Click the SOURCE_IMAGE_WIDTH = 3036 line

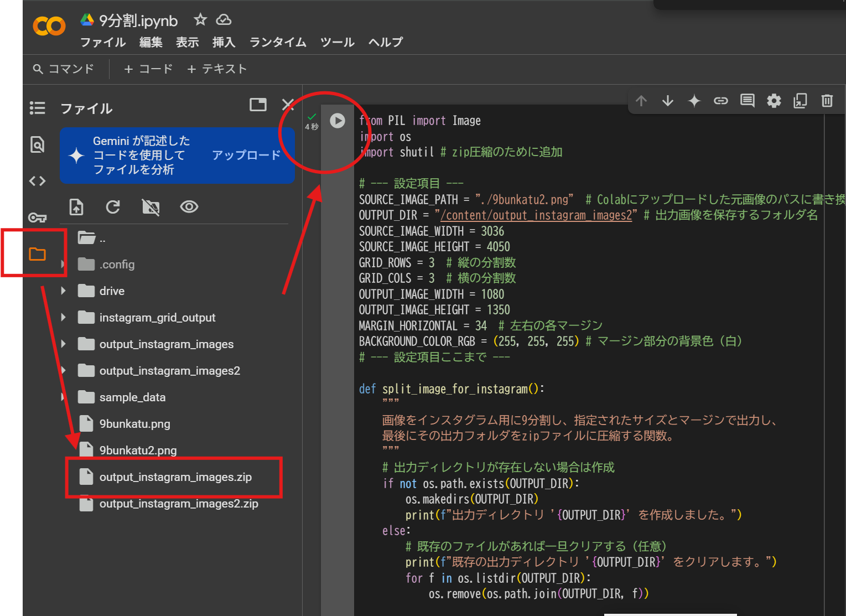coord(432,231)
